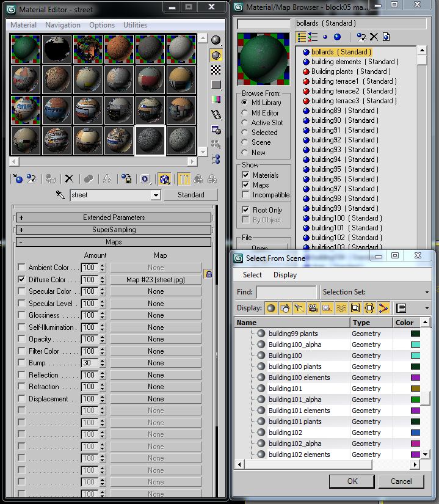The height and width of the screenshot is (504, 439).
Task: Check the Incompatible checkbox
Action: [x=245, y=195]
